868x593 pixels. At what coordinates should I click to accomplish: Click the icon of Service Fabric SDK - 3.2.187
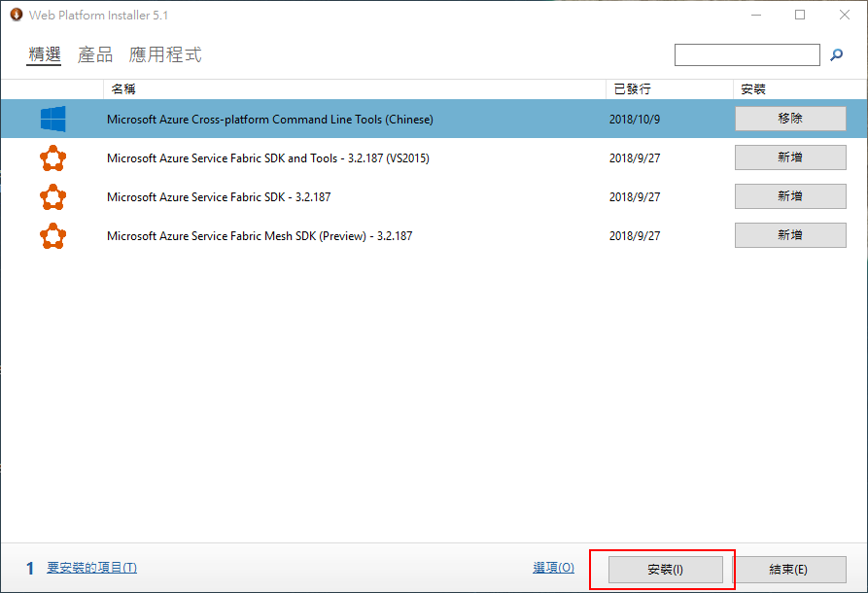[53, 196]
